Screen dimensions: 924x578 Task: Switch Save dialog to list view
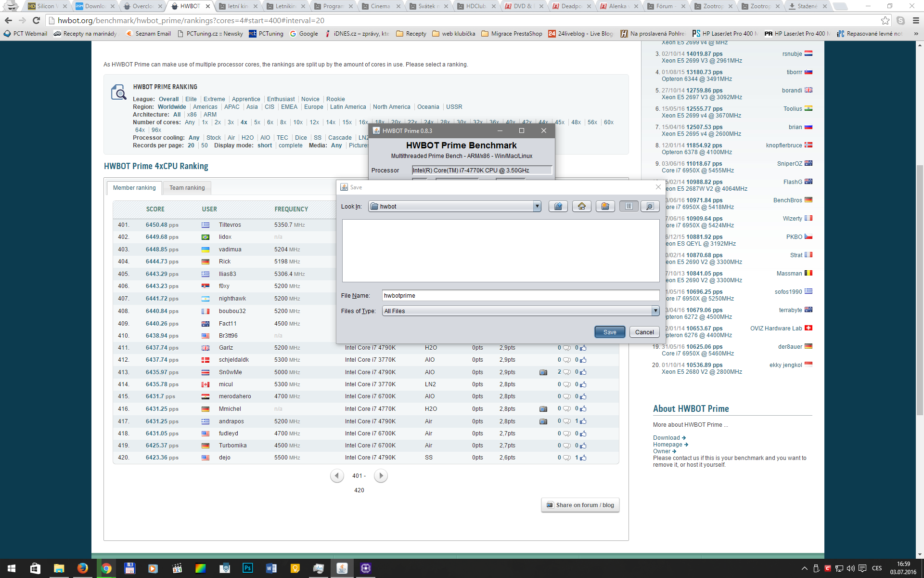click(x=629, y=206)
